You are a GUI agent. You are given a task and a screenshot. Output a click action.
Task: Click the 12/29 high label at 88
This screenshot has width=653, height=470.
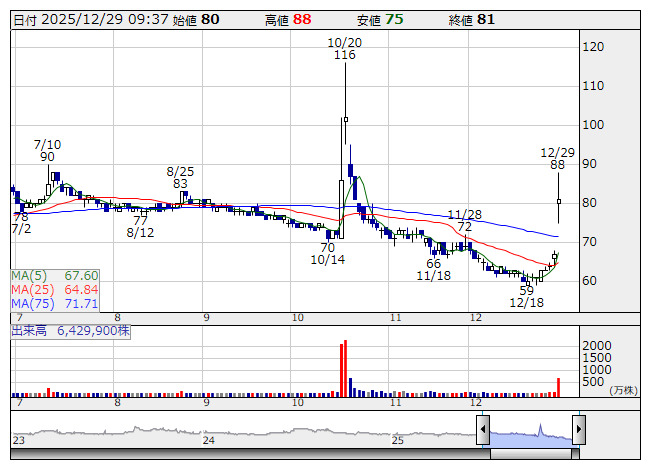point(558,159)
